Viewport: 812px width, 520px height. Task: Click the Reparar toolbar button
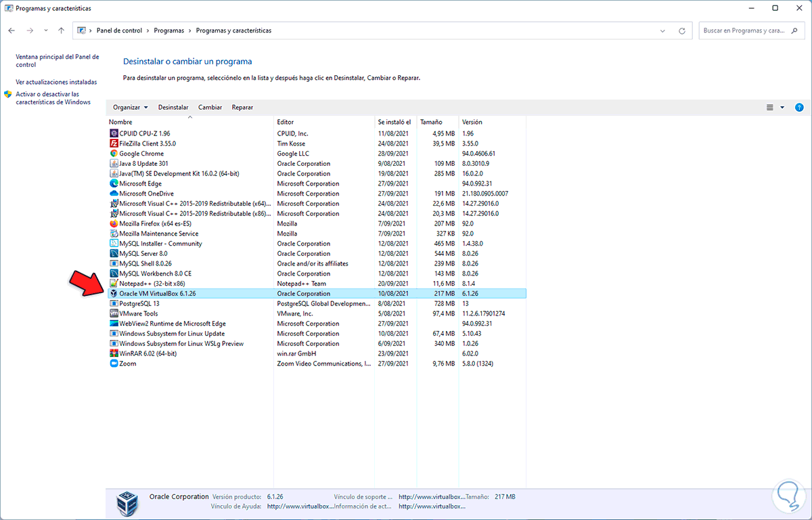tap(242, 107)
